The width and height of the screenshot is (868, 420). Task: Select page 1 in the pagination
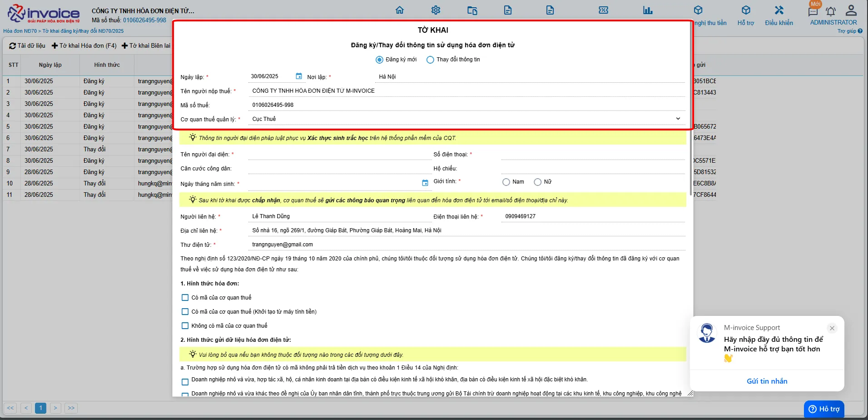pos(41,408)
